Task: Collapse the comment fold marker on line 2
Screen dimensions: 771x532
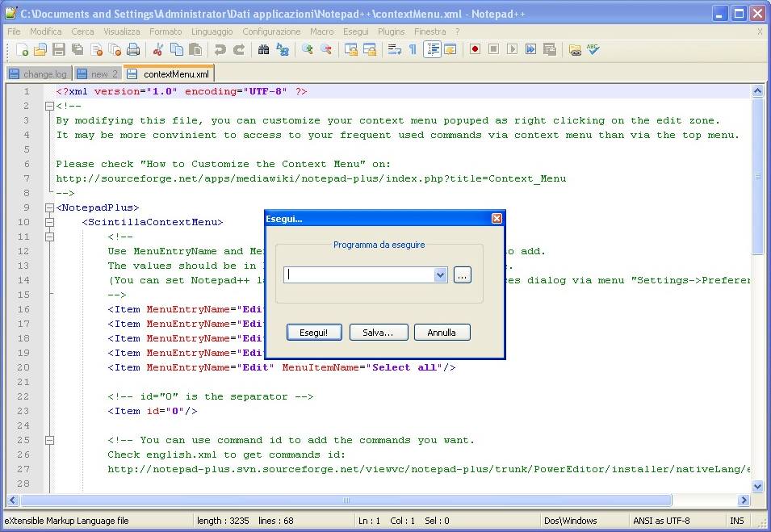Action: pyautogui.click(x=49, y=106)
